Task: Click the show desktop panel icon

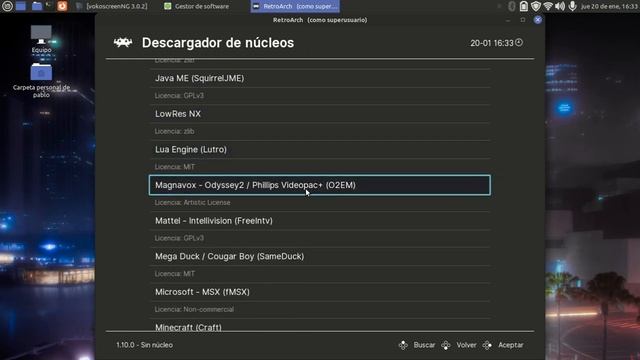Action: 21,6
